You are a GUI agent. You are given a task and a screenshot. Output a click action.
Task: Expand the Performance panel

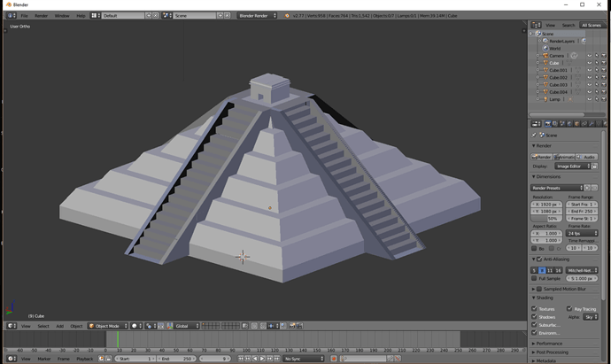point(549,344)
